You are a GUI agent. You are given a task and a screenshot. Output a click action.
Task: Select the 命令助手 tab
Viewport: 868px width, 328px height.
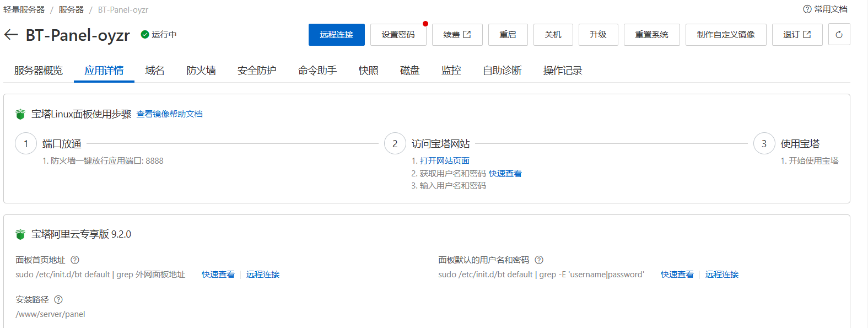coord(317,71)
